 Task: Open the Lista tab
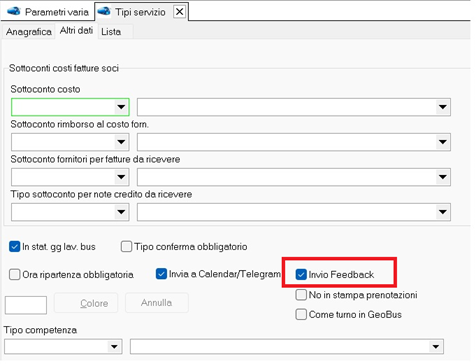point(111,32)
